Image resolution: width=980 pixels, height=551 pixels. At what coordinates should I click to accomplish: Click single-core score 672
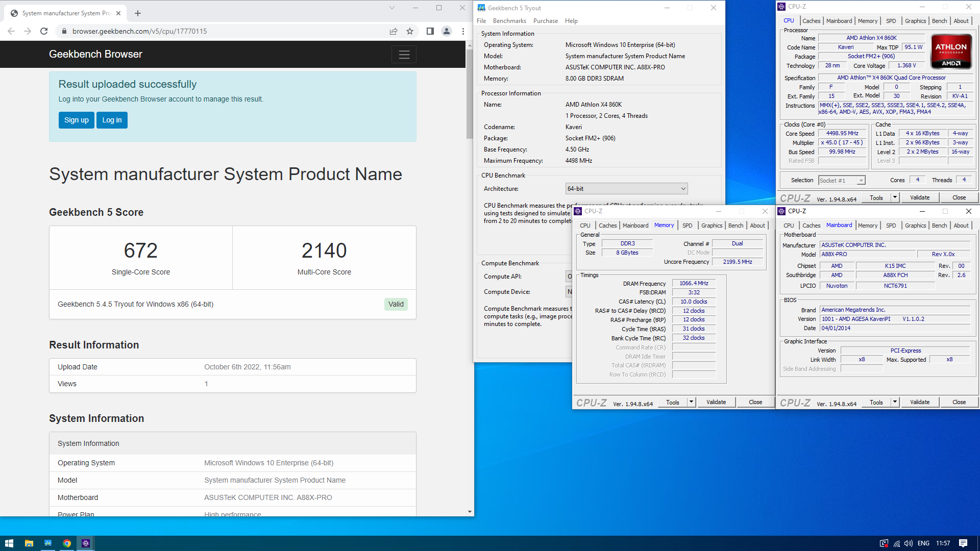[x=141, y=251]
